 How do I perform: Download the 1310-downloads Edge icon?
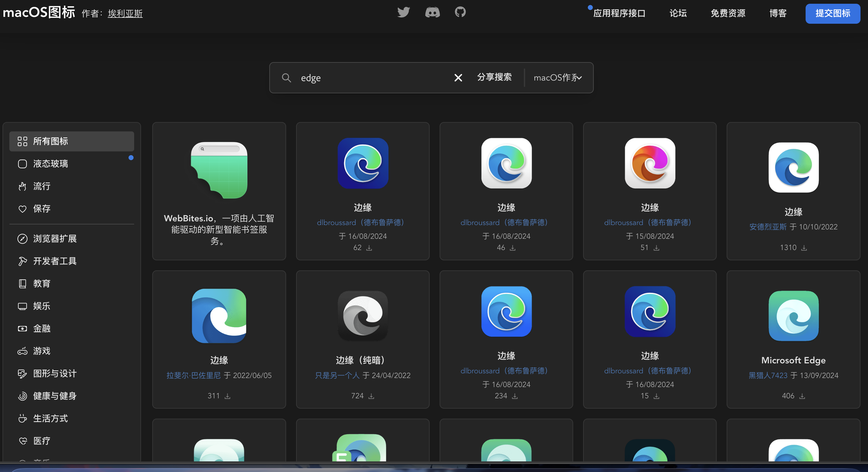(x=804, y=248)
